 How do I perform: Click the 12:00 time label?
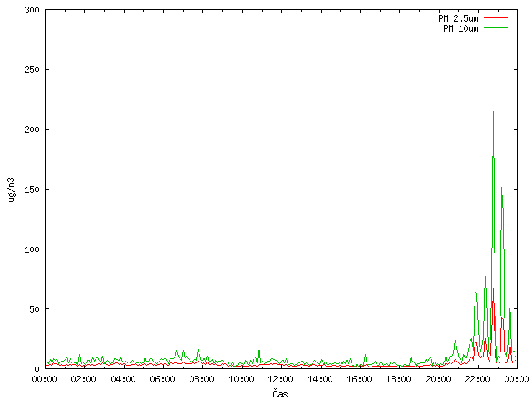(x=281, y=379)
